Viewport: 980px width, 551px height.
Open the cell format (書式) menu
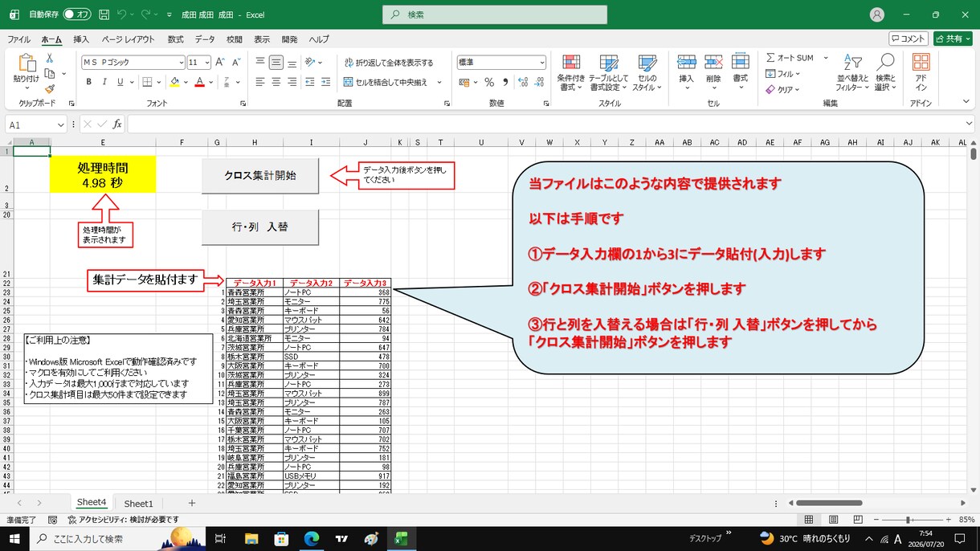coord(740,73)
